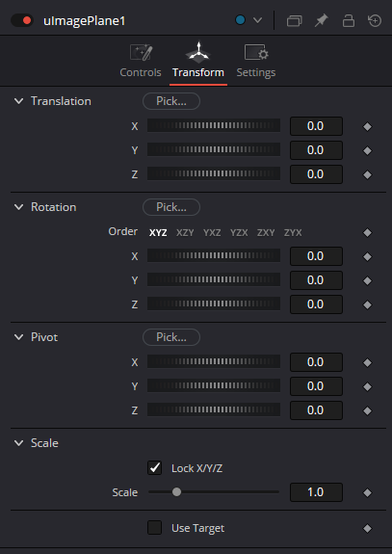Click the Translation Z value field
Image resolution: width=392 pixels, height=554 pixels.
[316, 174]
